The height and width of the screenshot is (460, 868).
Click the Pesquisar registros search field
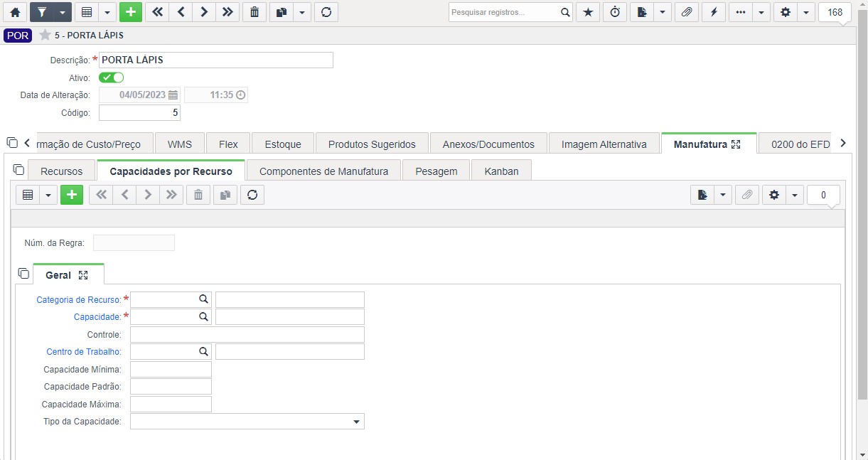[503, 12]
